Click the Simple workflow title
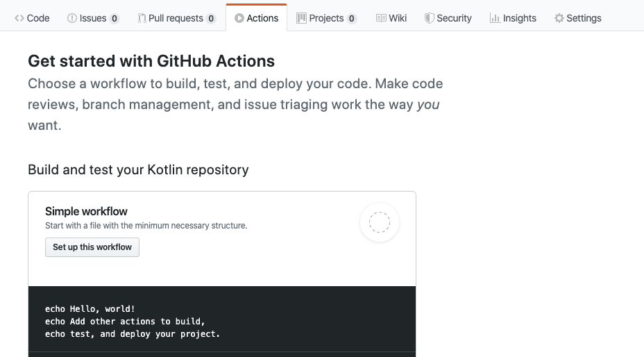Screen dimensions: 644x357 point(86,211)
